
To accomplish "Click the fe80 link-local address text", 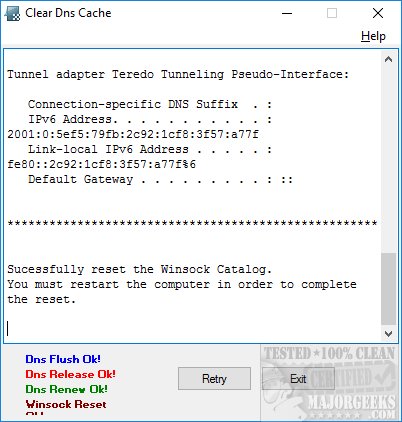I will [x=102, y=164].
